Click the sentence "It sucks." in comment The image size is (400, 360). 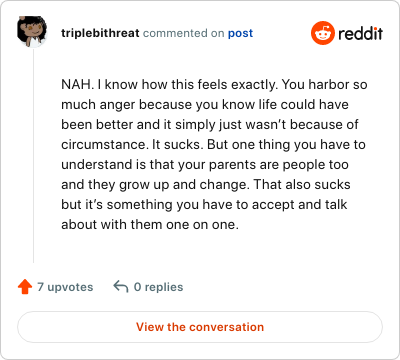178,144
